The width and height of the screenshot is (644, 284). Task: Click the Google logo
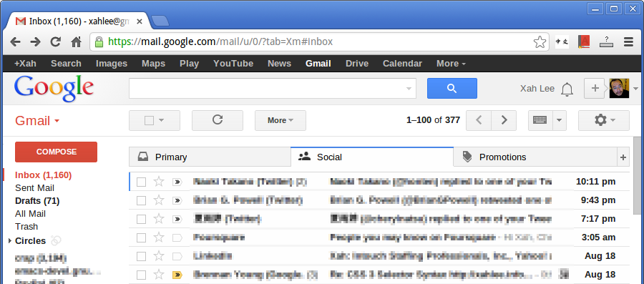(x=54, y=89)
